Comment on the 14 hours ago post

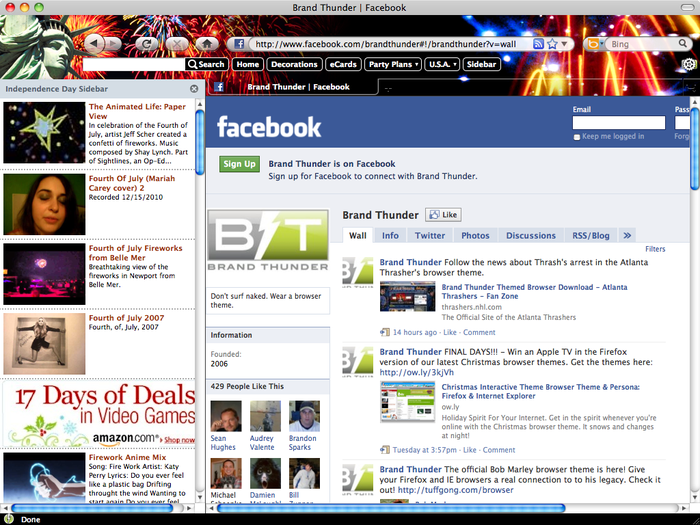479,332
